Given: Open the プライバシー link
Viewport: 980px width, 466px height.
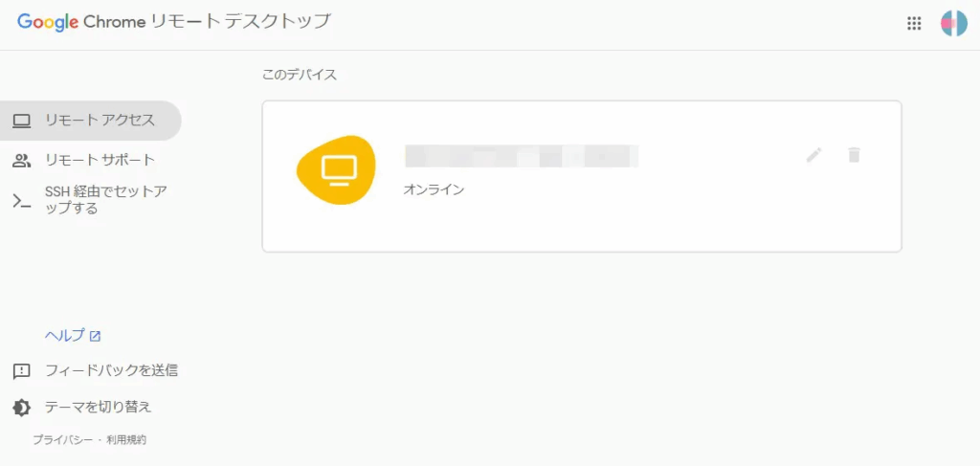Looking at the screenshot, I should pyautogui.click(x=62, y=440).
